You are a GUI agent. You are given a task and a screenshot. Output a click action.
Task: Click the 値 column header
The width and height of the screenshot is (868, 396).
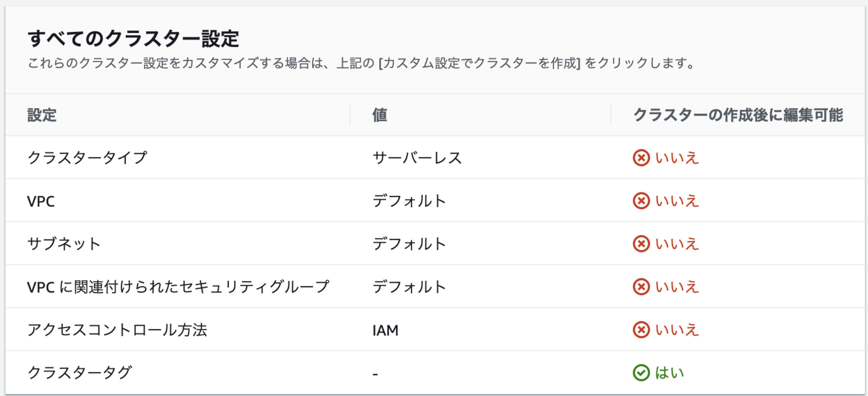(380, 115)
